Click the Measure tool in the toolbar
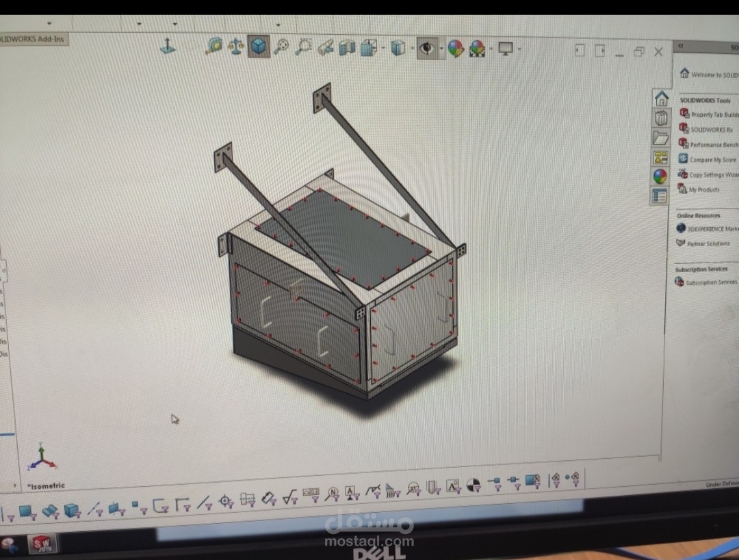Screen dimensions: 739x560 coord(213,48)
